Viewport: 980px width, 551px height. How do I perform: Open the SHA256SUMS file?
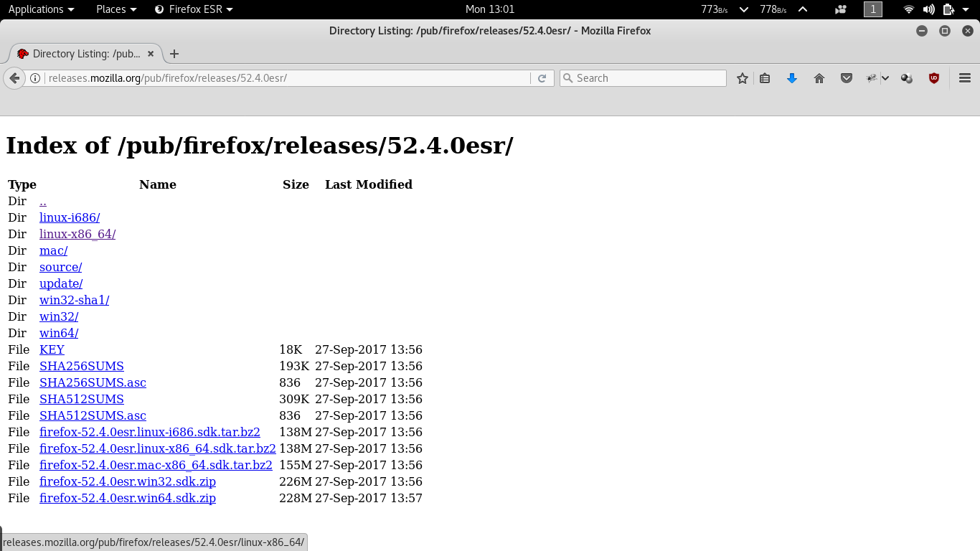point(82,366)
